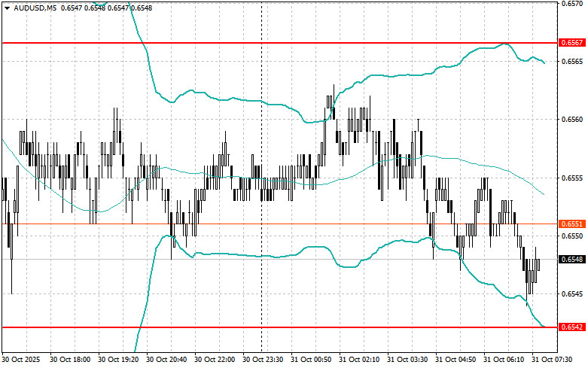This screenshot has width=588, height=368.
Task: Click the 31 Oct 06:10 time label
Action: [x=504, y=360]
